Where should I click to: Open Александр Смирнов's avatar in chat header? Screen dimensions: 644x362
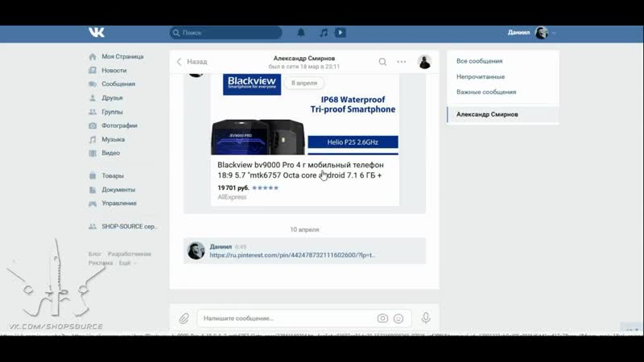pyautogui.click(x=424, y=62)
